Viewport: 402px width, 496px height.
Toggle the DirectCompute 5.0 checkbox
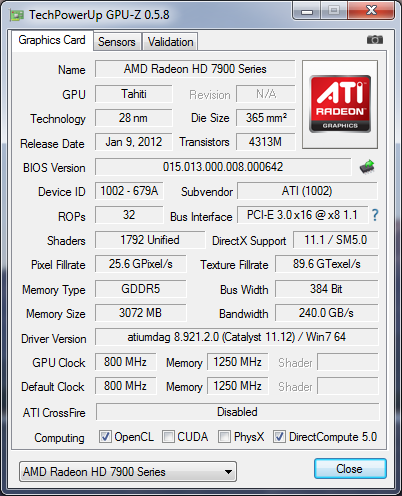[279, 436]
